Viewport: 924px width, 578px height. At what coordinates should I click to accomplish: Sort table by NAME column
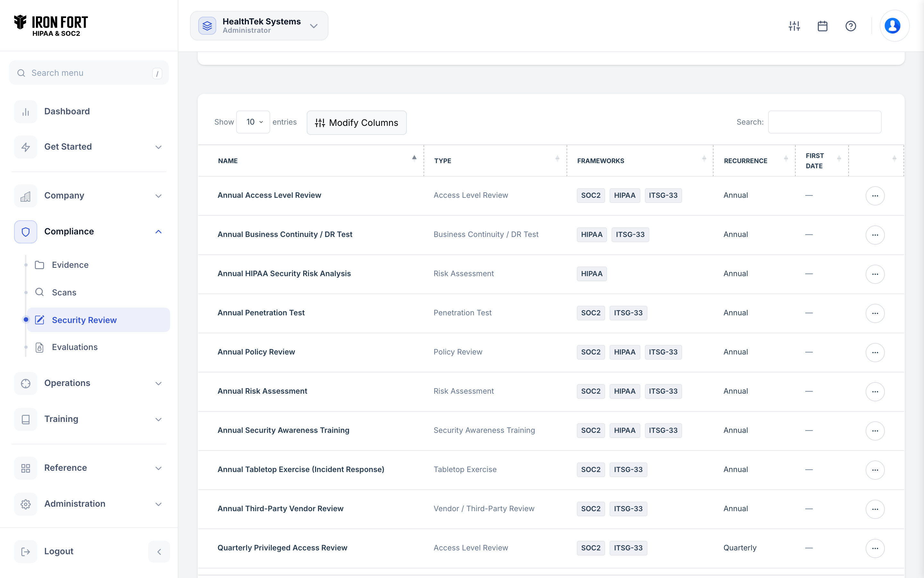point(311,161)
